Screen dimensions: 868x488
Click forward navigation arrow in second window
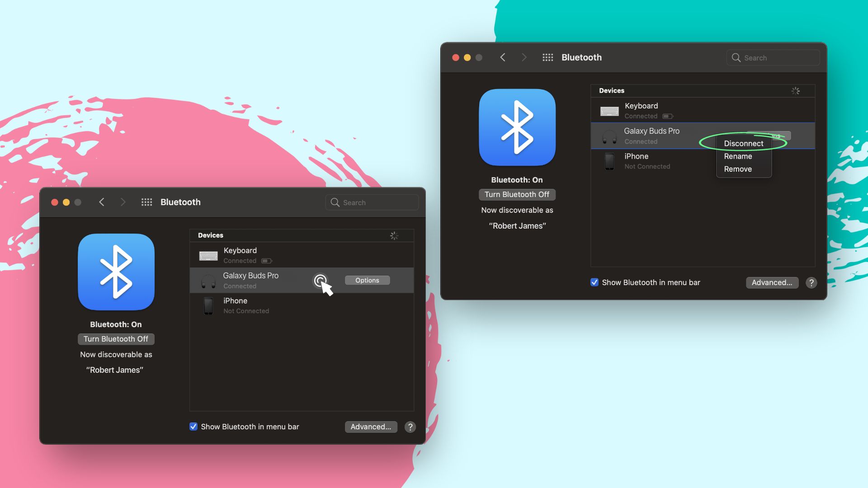pyautogui.click(x=524, y=57)
